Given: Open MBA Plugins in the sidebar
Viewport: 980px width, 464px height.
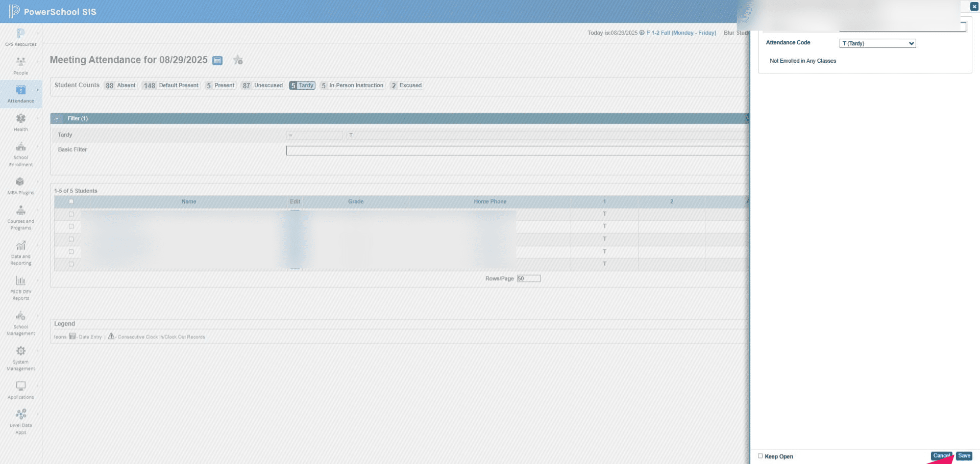Looking at the screenshot, I should [x=21, y=186].
